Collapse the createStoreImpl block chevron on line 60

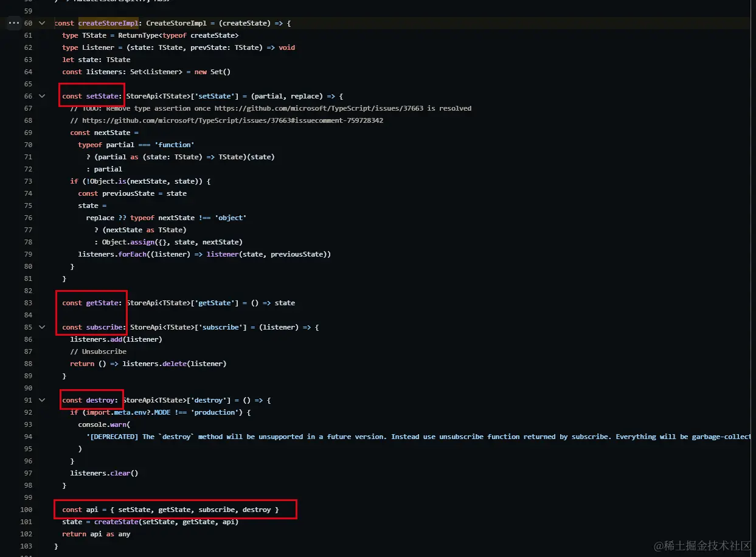(x=42, y=23)
